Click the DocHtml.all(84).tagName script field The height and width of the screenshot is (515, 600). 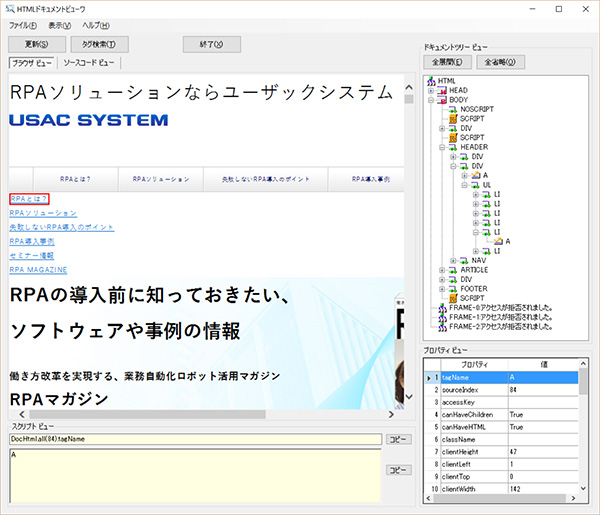[x=195, y=439]
